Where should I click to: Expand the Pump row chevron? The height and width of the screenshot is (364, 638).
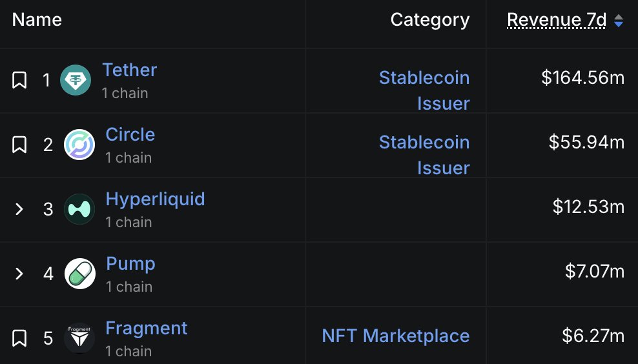pos(19,274)
